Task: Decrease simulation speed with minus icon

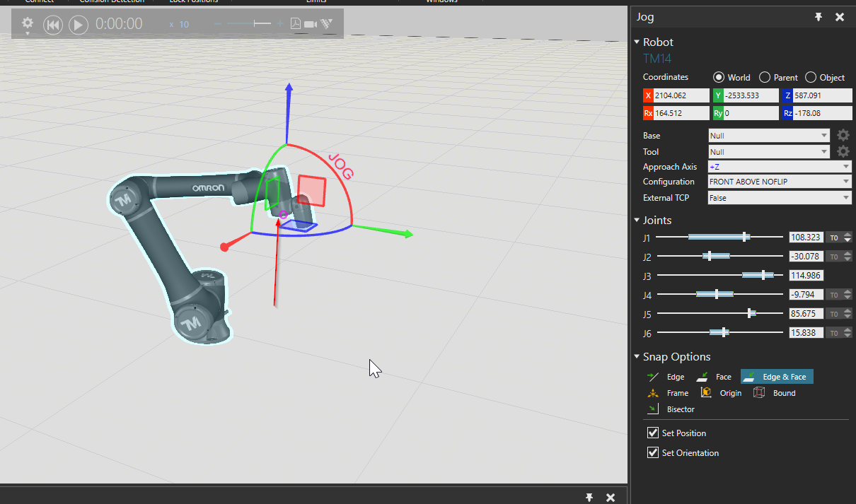Action: pyautogui.click(x=218, y=24)
